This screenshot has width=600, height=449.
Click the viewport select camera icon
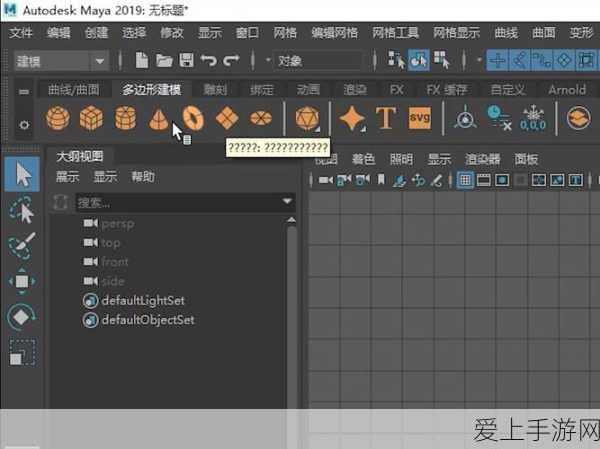point(326,180)
